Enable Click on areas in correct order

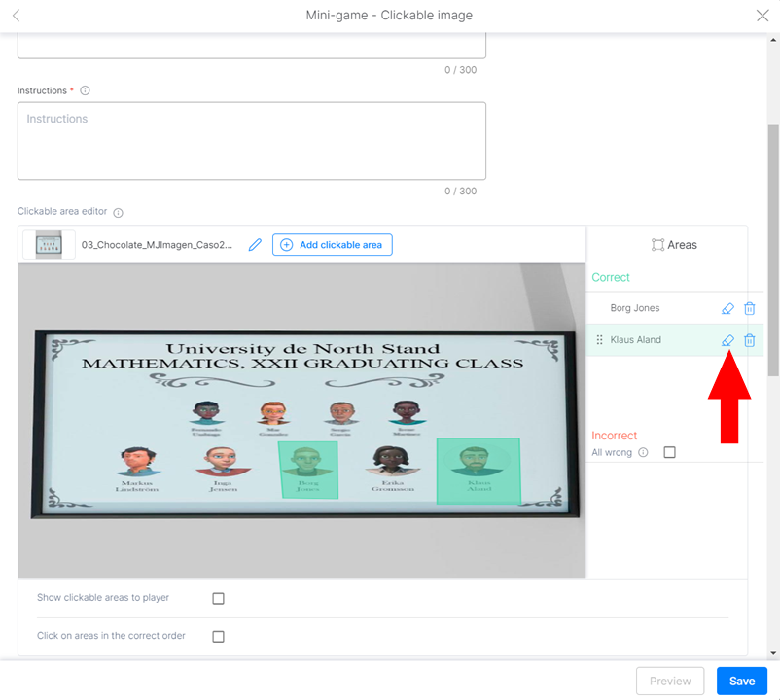point(219,637)
